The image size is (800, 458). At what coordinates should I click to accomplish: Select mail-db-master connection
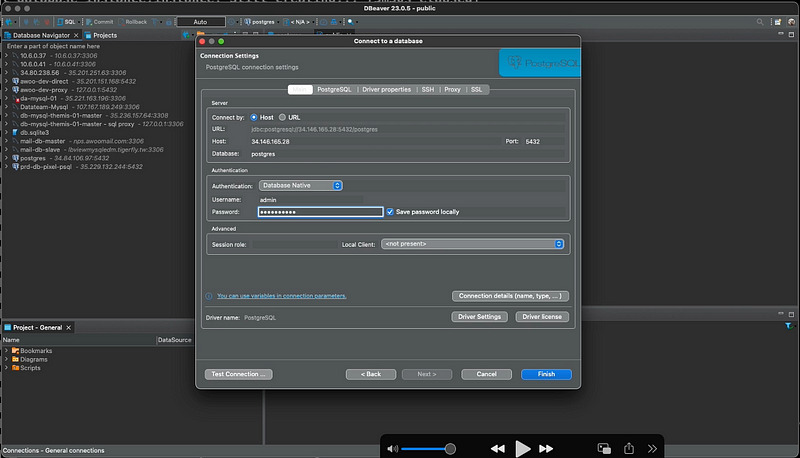43,141
